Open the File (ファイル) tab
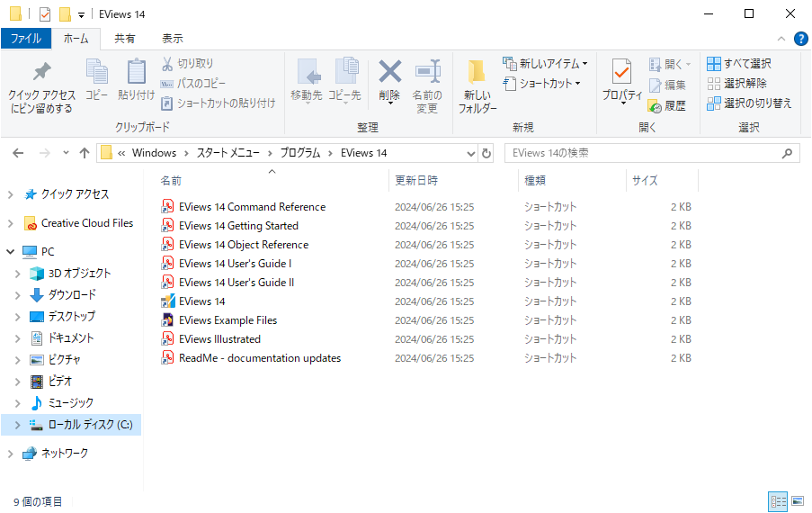812x513 pixels. [26, 39]
